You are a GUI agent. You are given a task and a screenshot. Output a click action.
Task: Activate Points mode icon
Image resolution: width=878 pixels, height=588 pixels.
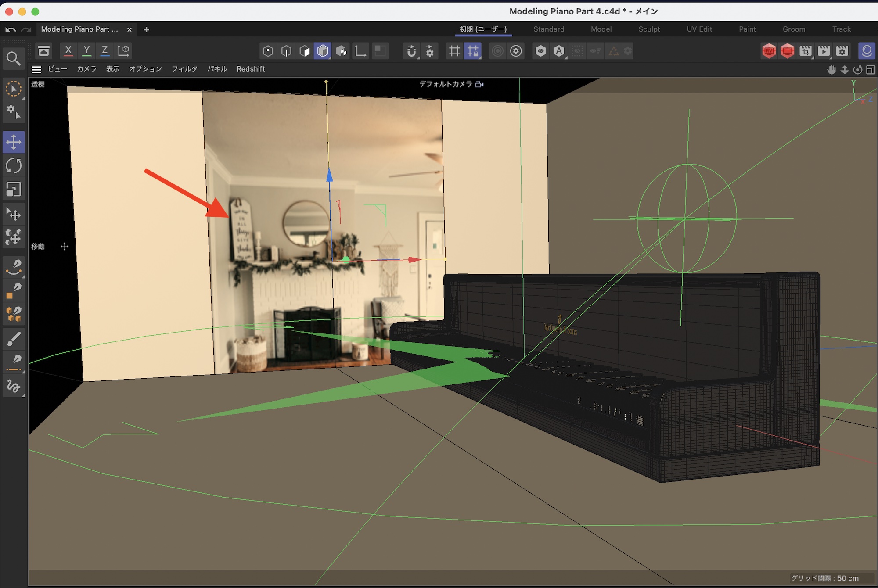(268, 51)
